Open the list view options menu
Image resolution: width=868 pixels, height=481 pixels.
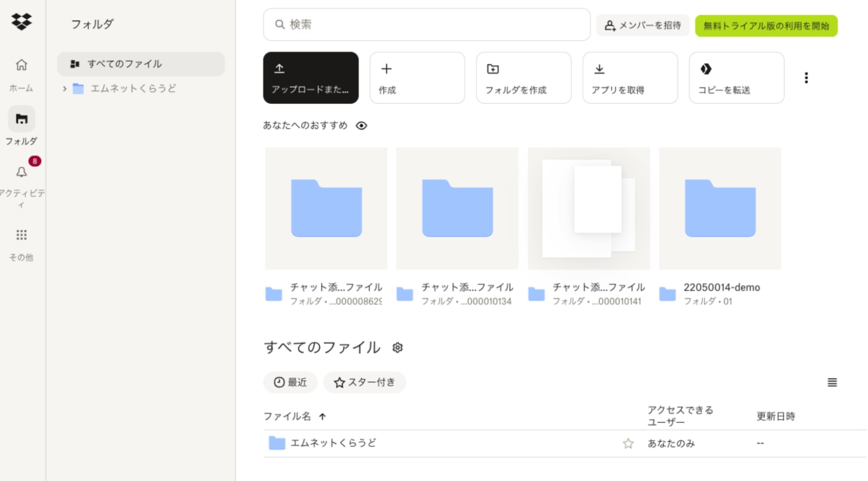click(x=832, y=382)
